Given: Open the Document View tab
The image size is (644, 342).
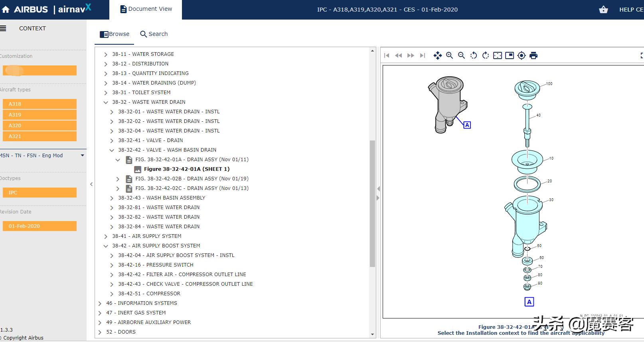Looking at the screenshot, I should pyautogui.click(x=146, y=9).
